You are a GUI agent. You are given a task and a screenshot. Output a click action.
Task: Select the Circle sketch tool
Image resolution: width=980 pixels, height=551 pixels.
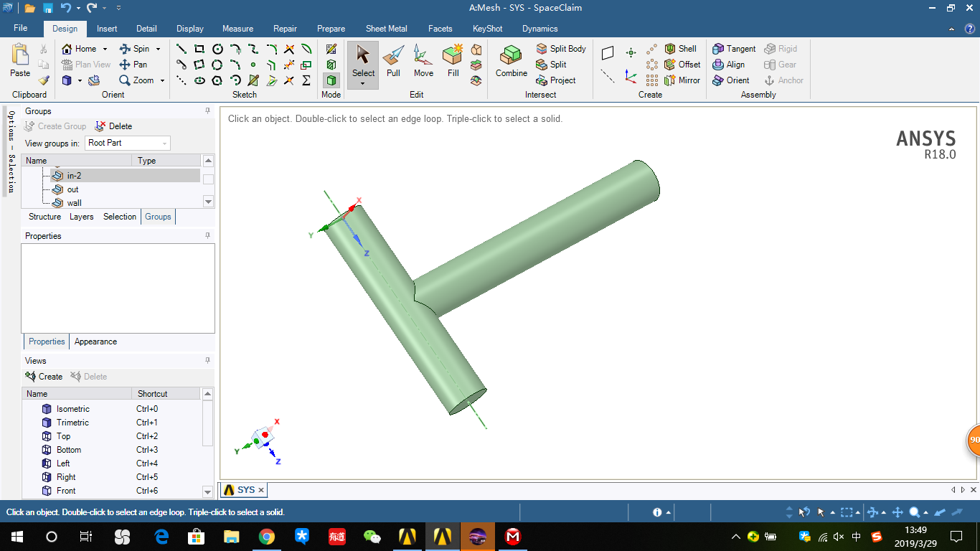point(217,49)
